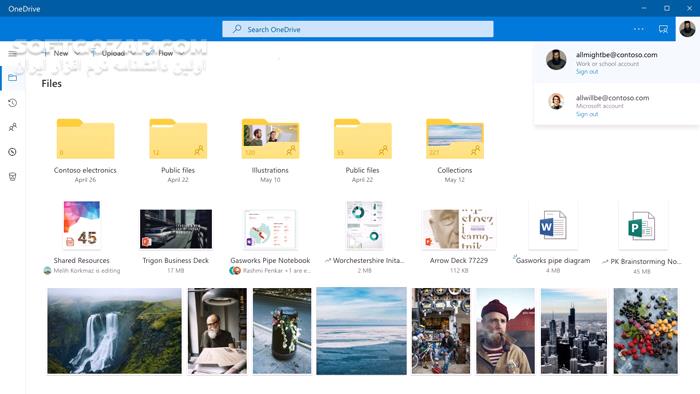700x394 pixels.
Task: Click the shared people badge on the Collections folder
Action: (x=476, y=150)
